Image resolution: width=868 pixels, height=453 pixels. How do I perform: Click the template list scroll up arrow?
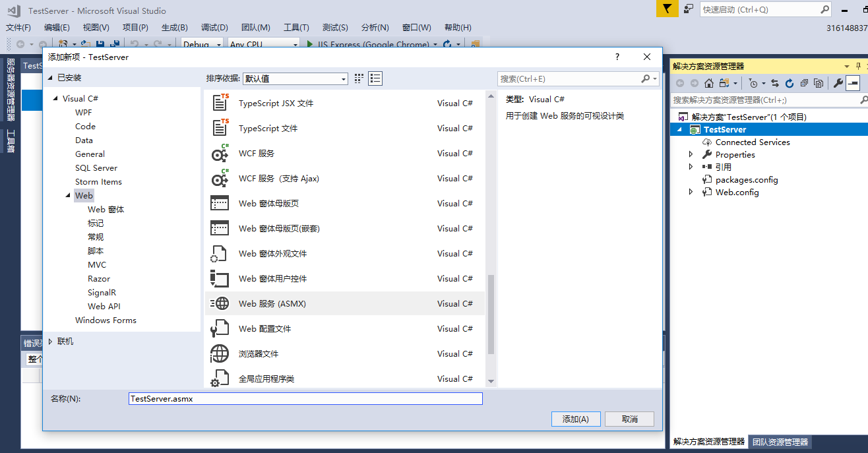click(x=491, y=96)
